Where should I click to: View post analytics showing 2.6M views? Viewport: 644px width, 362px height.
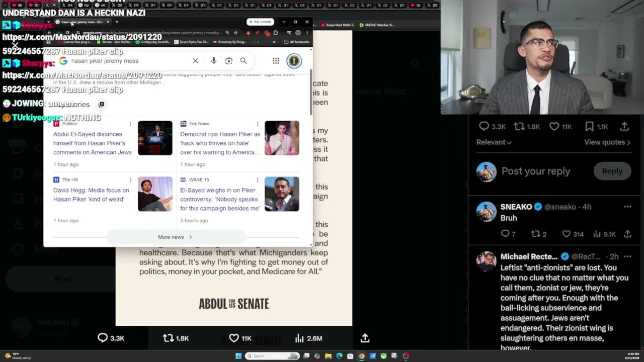[308, 338]
